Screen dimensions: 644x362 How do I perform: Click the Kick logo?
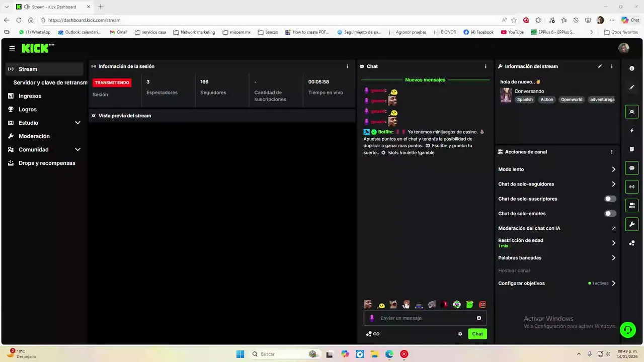pyautogui.click(x=38, y=48)
